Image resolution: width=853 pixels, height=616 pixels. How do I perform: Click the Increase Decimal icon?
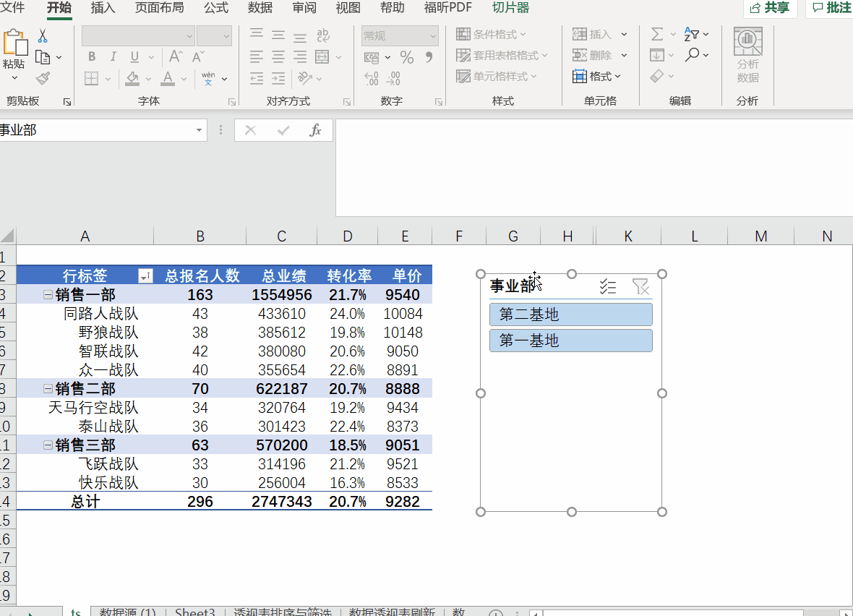[372, 79]
